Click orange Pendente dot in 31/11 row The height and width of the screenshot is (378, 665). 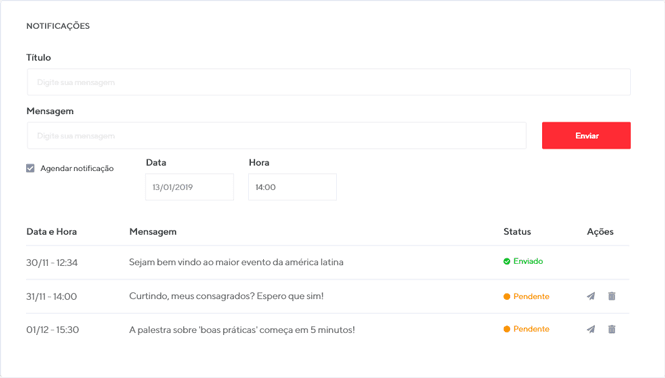pos(506,297)
